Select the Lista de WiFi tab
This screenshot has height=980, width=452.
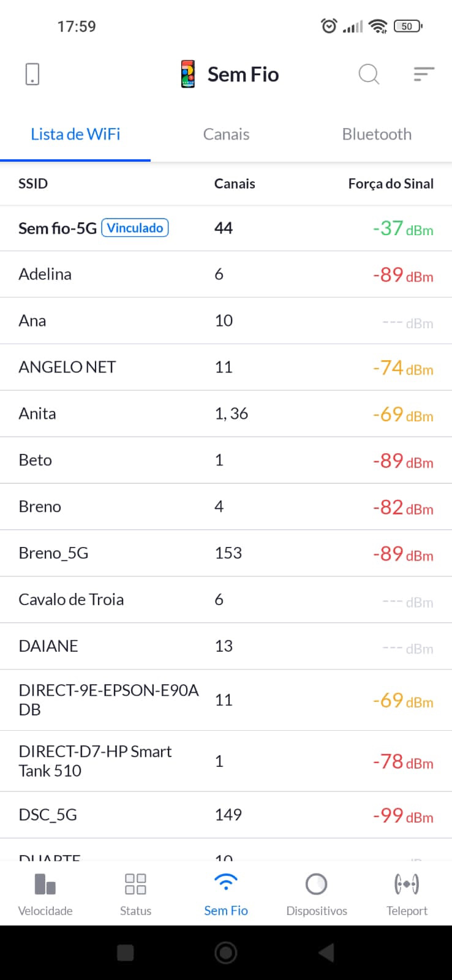[75, 134]
